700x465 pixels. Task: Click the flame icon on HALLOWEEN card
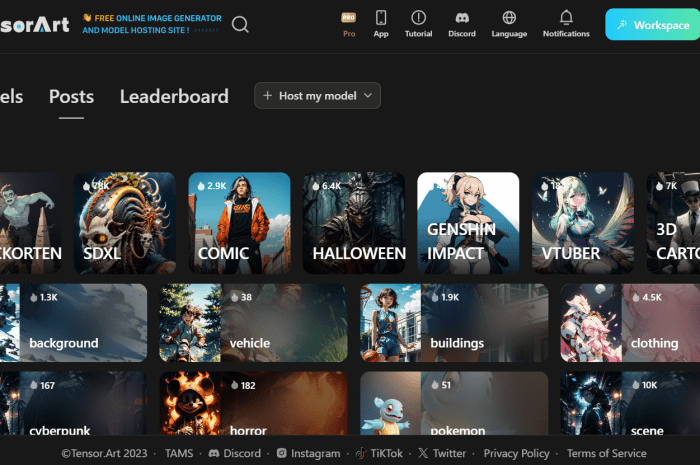[316, 186]
